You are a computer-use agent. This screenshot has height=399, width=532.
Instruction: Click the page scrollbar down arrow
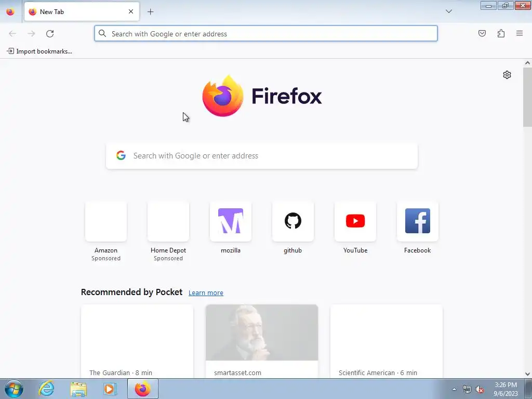point(527,374)
